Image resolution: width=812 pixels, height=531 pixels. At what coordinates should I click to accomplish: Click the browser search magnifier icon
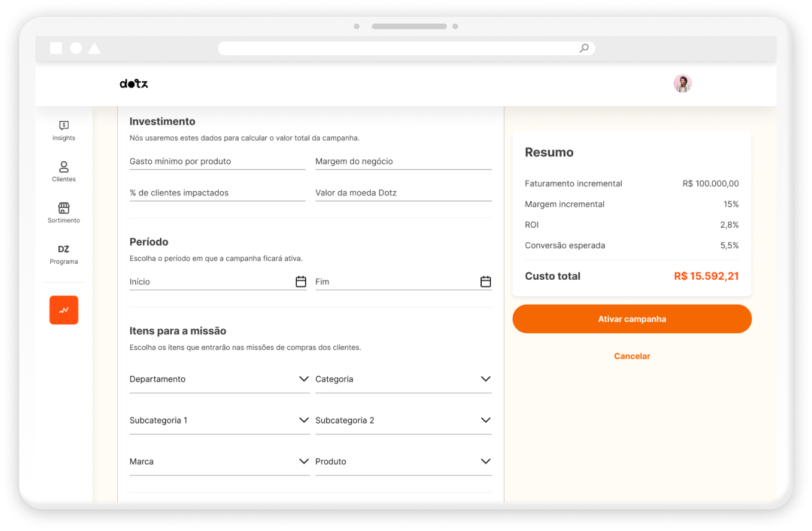pyautogui.click(x=584, y=48)
